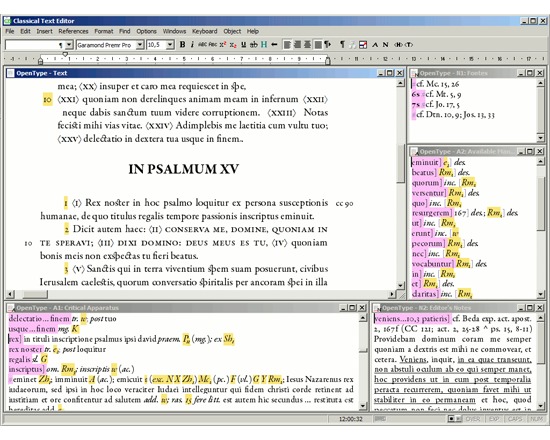Click the CAPS status bar indicator
The image size is (550, 440).
(515, 419)
